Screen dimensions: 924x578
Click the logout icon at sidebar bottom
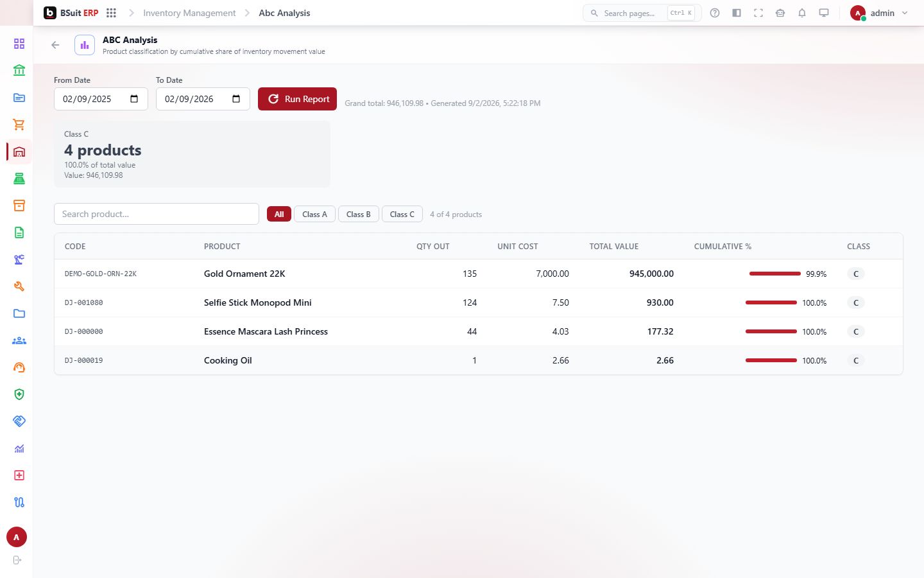(x=17, y=560)
